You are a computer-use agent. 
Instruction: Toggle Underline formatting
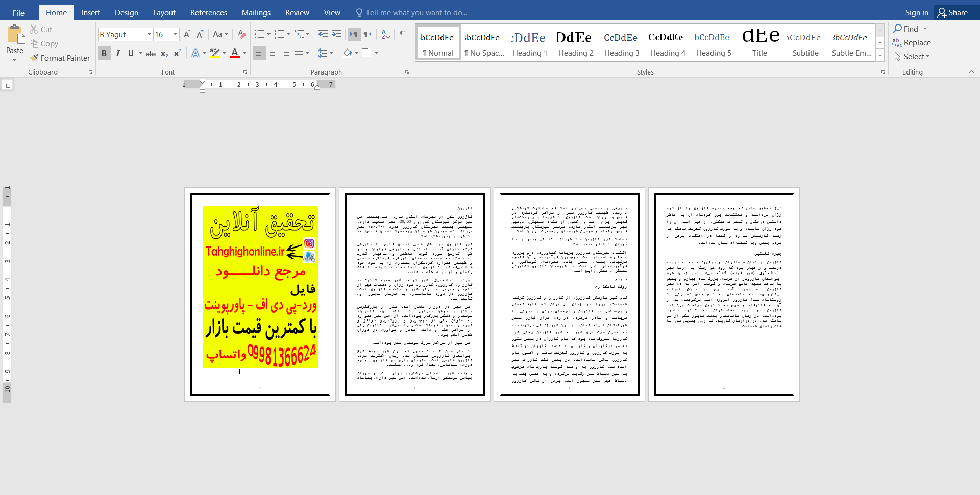131,53
